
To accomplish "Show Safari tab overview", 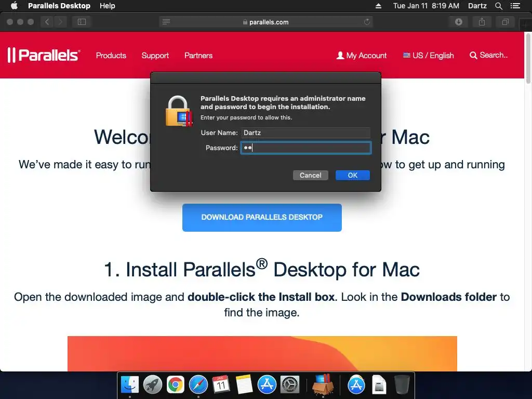I will coord(505,22).
